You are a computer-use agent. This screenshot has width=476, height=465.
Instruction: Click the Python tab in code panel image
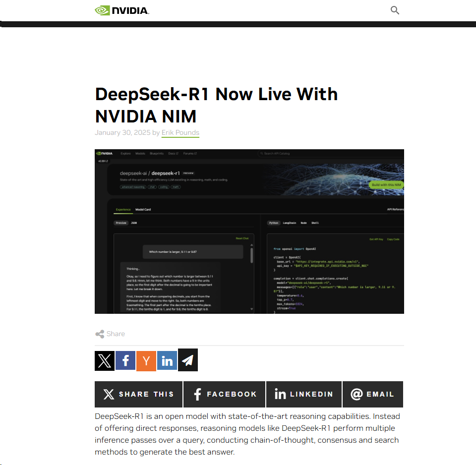274,223
